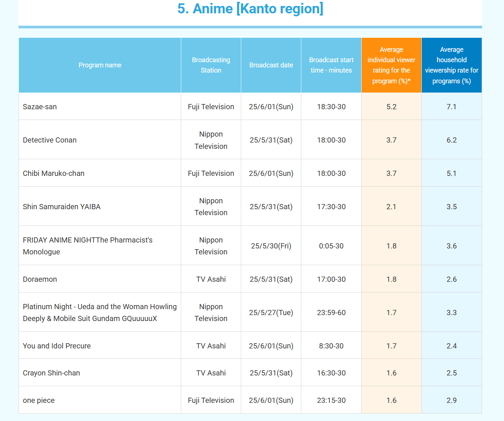
Task: Click the '23:15-30' start time
Action: point(331,400)
